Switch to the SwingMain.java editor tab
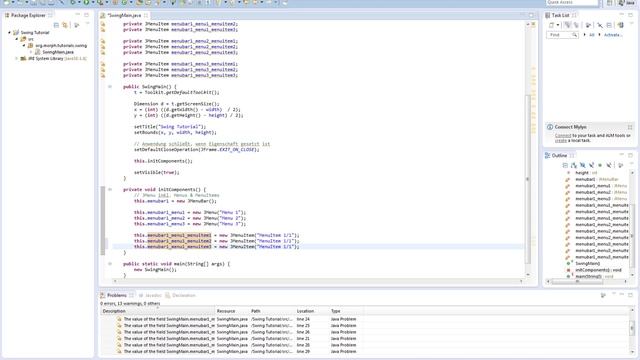The width and height of the screenshot is (640, 360). point(124,15)
